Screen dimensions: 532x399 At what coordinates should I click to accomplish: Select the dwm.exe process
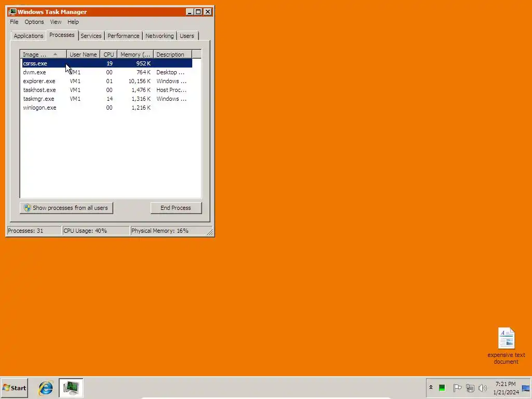[x=107, y=72]
